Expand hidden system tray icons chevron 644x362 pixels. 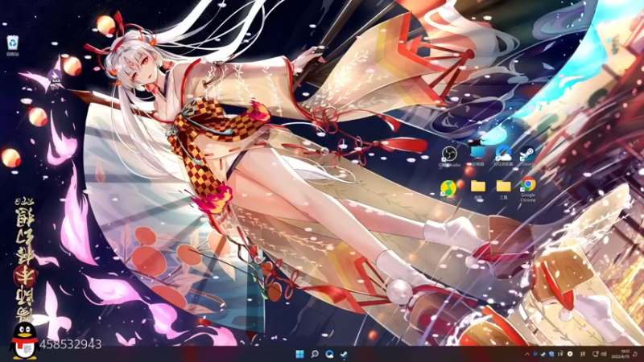coord(527,354)
